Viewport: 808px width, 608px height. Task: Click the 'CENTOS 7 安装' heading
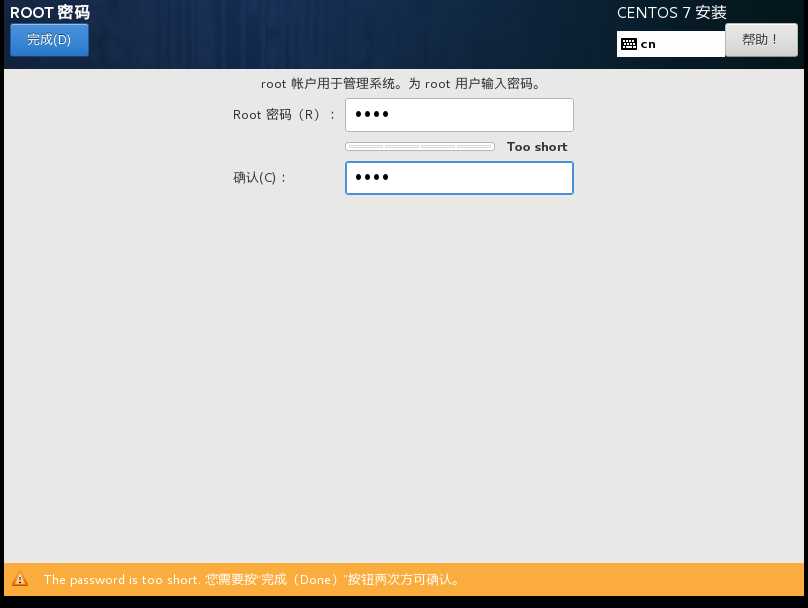pyautogui.click(x=671, y=12)
